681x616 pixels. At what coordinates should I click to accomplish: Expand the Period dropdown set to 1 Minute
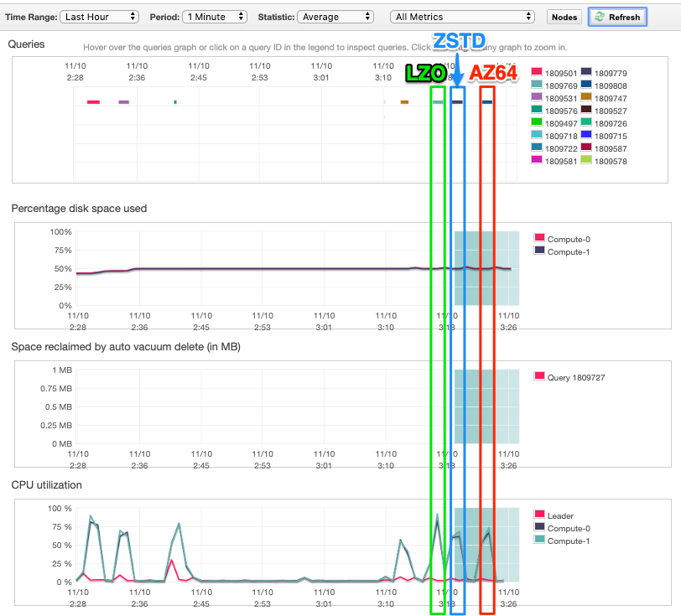point(215,17)
